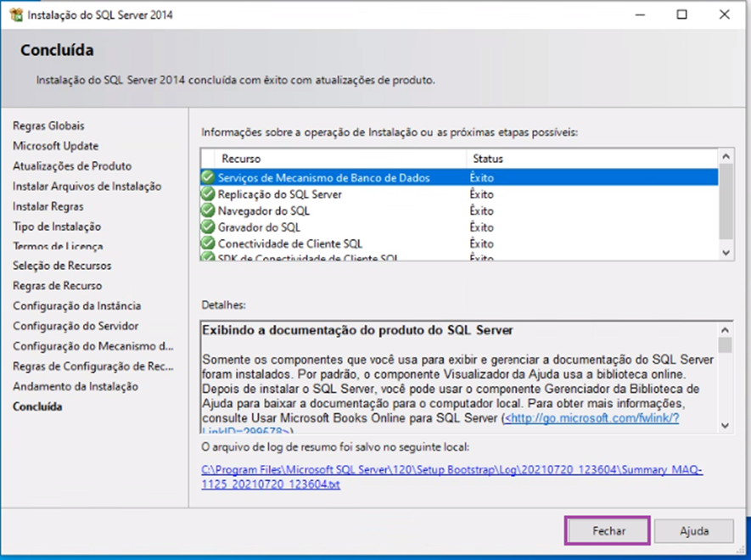
Task: Click the Regras Globais step
Action: pos(48,126)
